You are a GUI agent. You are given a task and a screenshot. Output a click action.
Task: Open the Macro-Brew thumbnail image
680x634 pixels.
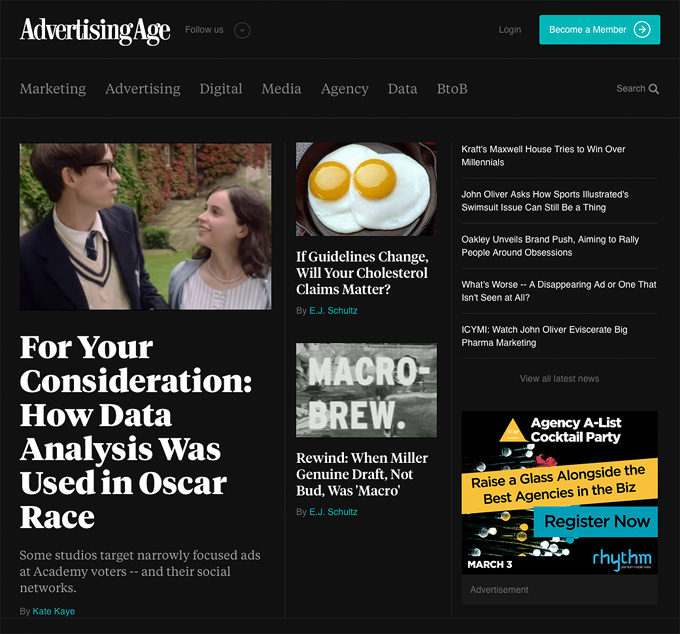366,390
